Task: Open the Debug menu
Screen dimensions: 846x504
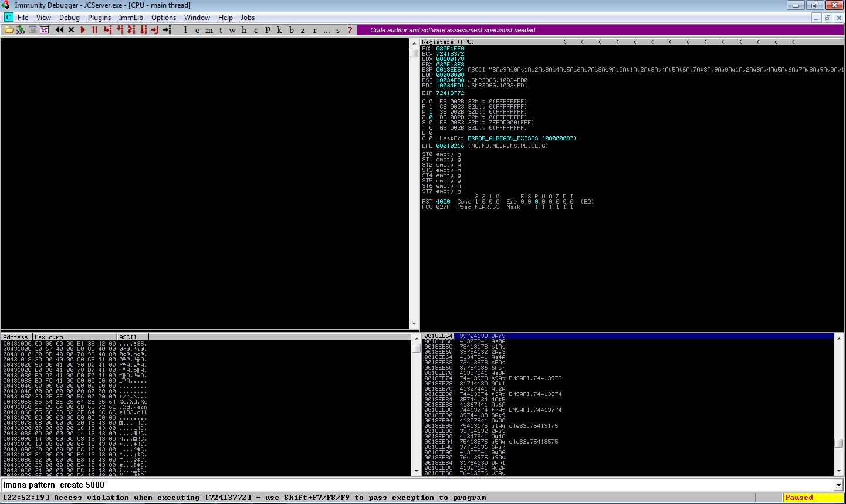Action: [x=69, y=18]
